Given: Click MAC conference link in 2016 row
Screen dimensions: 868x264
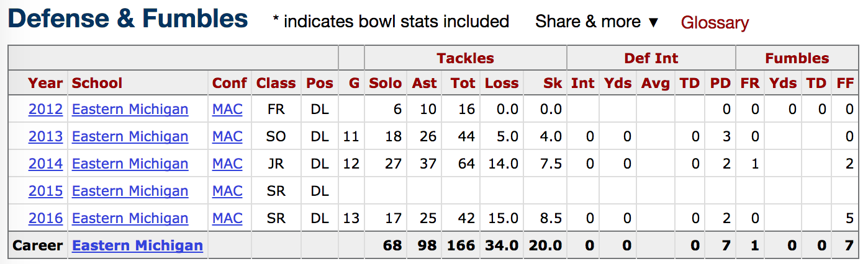Looking at the screenshot, I should pyautogui.click(x=227, y=219).
